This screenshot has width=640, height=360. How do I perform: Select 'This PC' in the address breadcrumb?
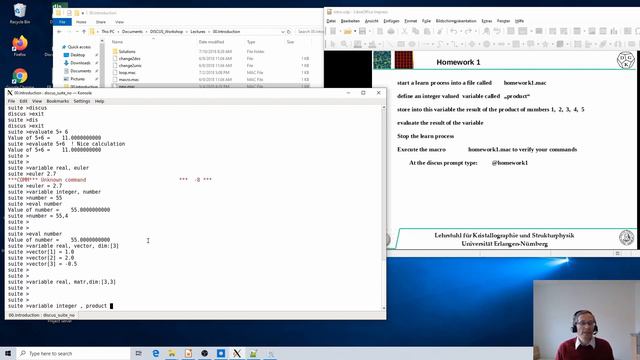(x=108, y=32)
